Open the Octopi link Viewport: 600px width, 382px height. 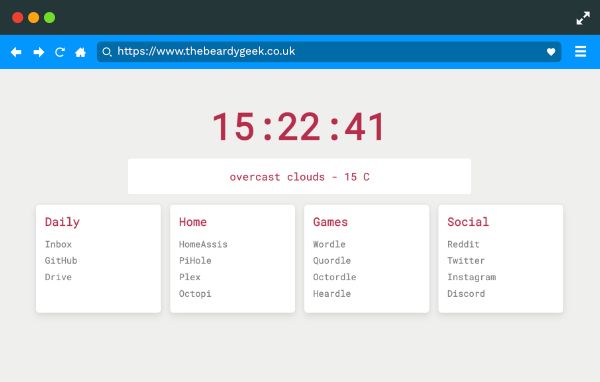pos(195,294)
